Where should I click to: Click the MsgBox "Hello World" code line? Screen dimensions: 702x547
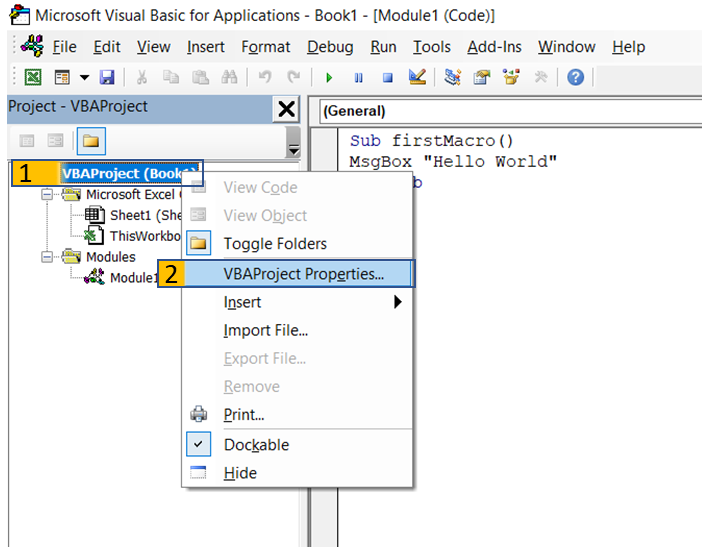tap(453, 161)
